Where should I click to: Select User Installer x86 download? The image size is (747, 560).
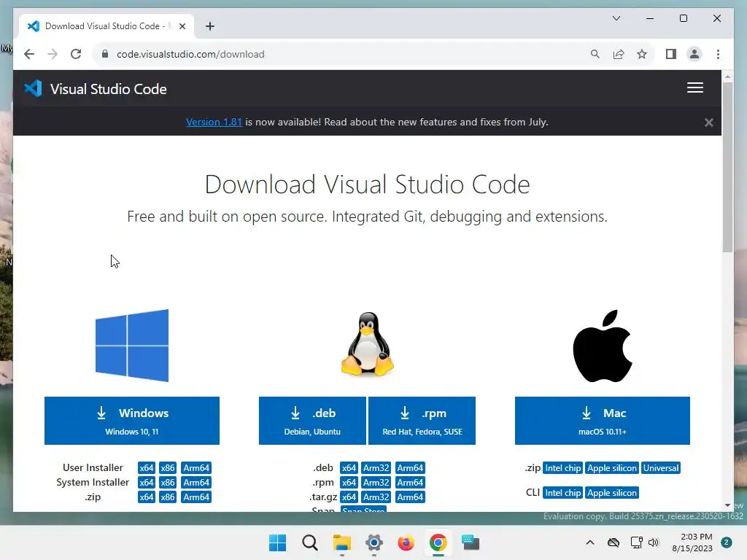pos(168,467)
